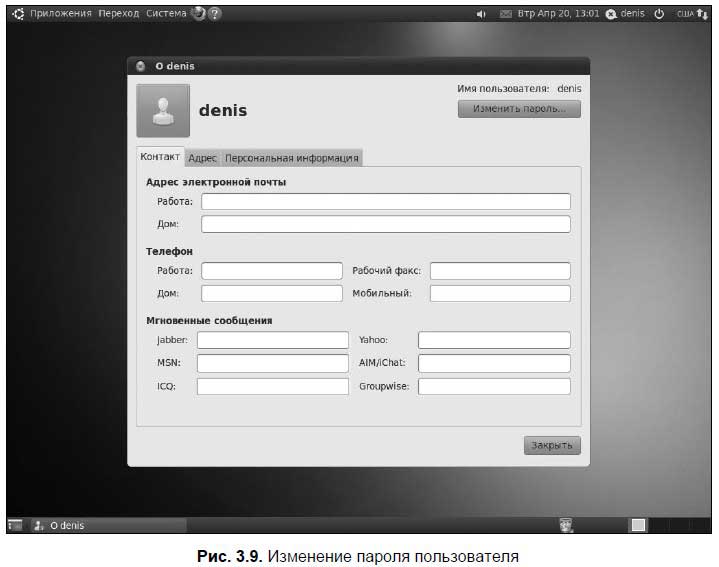
Task: Focus the Jabber input field
Action: [272, 340]
